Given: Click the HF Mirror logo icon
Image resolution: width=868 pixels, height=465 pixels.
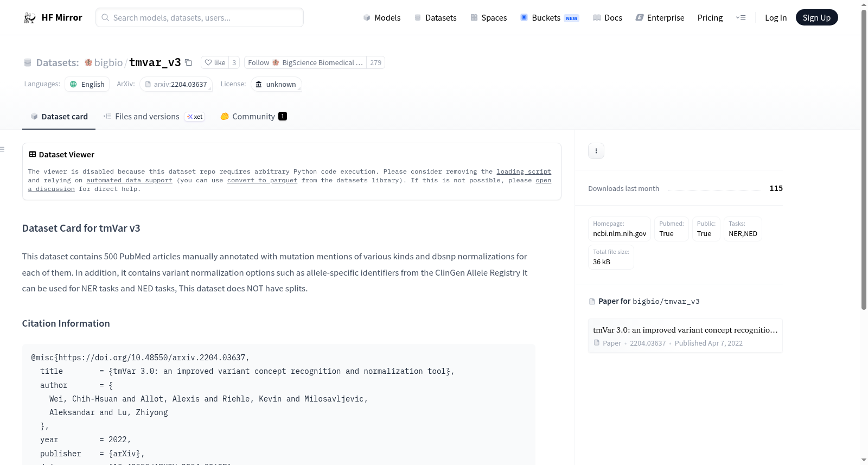Looking at the screenshot, I should [x=29, y=18].
